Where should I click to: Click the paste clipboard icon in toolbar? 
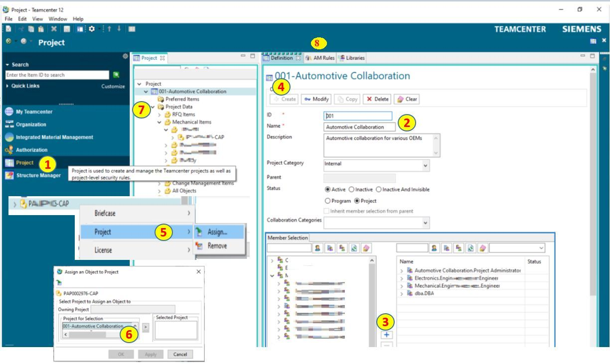coord(41,29)
